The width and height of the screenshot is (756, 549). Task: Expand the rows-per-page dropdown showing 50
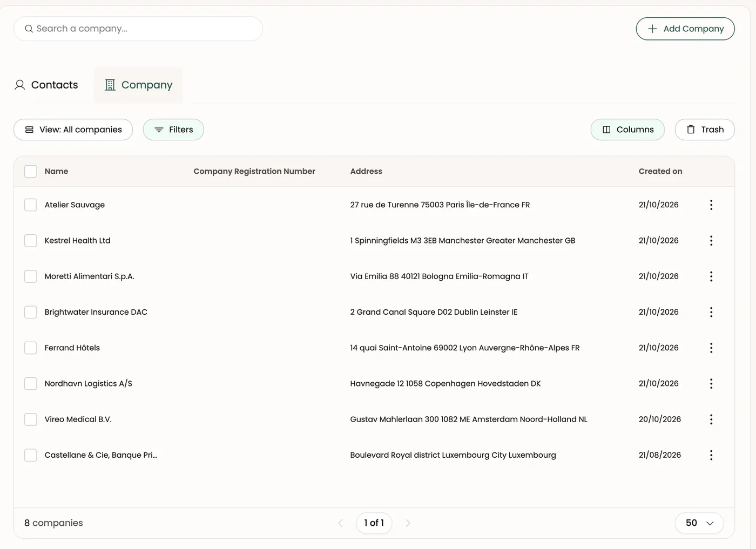pyautogui.click(x=699, y=523)
